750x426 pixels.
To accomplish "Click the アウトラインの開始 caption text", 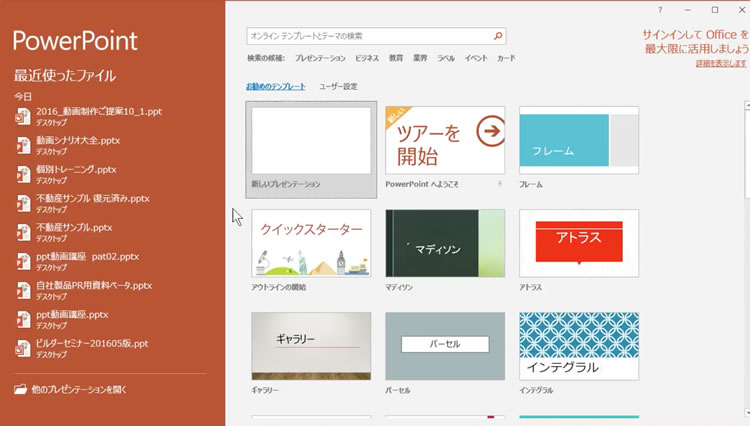I will click(x=278, y=287).
